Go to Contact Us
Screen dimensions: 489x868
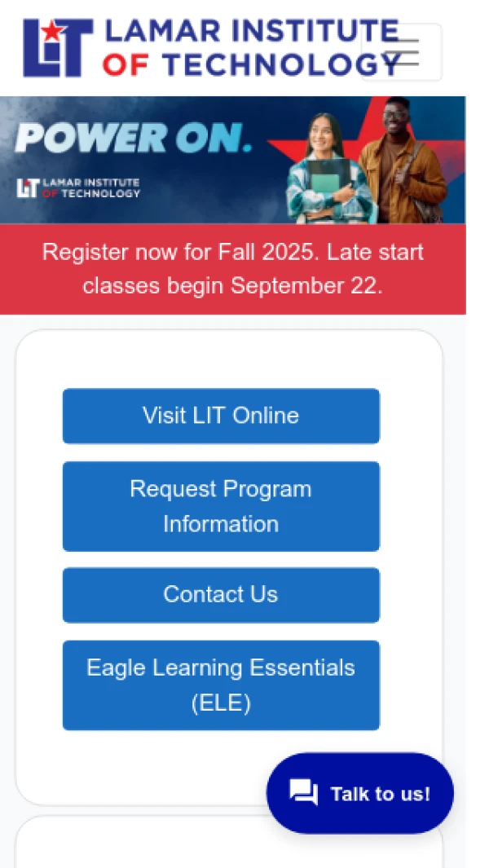pyautogui.click(x=221, y=595)
